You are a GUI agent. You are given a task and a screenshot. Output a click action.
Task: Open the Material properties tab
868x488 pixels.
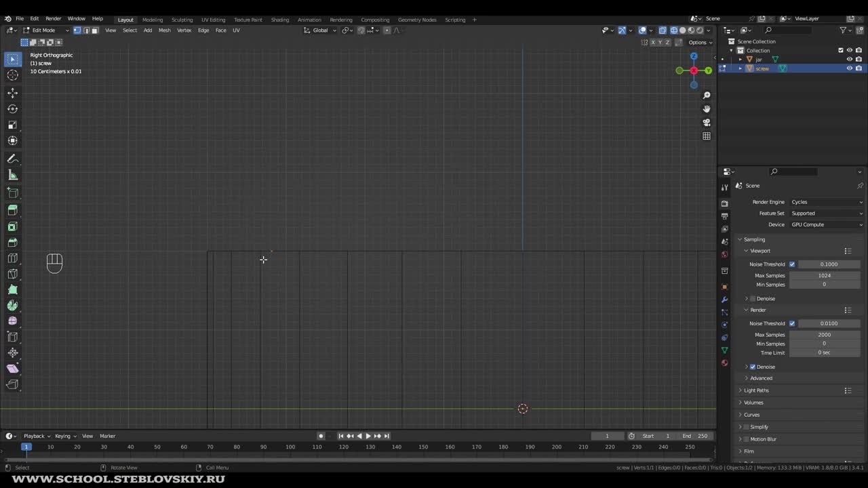point(724,363)
